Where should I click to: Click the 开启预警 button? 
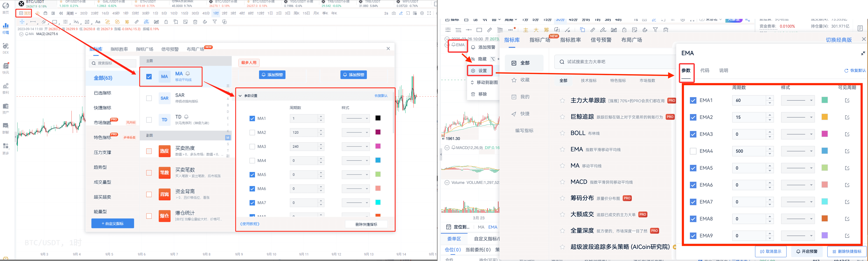pyautogui.click(x=807, y=252)
